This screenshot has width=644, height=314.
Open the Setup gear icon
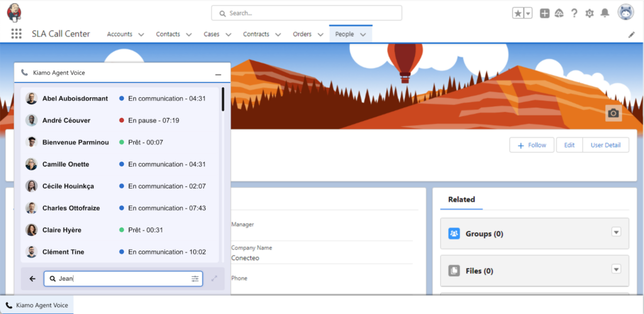point(589,13)
